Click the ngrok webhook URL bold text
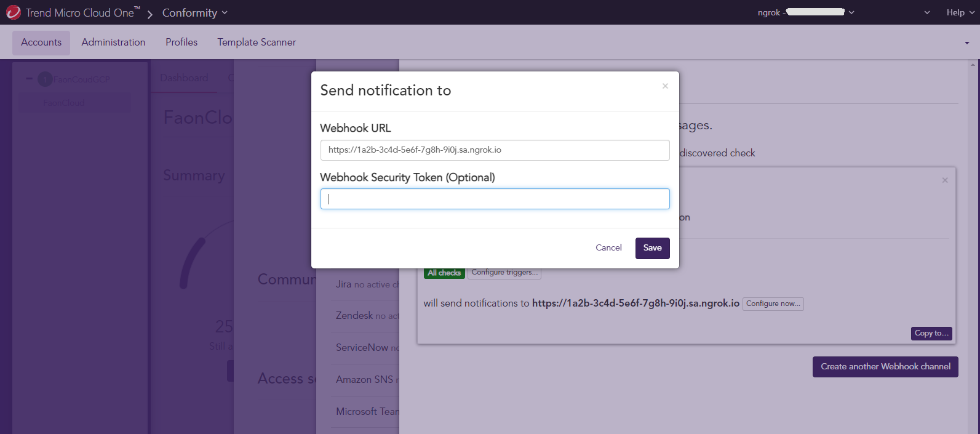This screenshot has width=980, height=434. tap(635, 303)
